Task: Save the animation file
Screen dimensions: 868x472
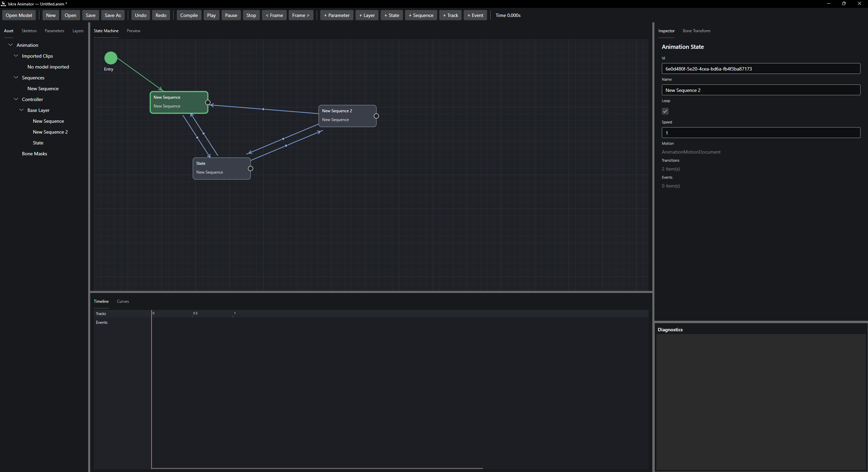Action: coord(91,15)
